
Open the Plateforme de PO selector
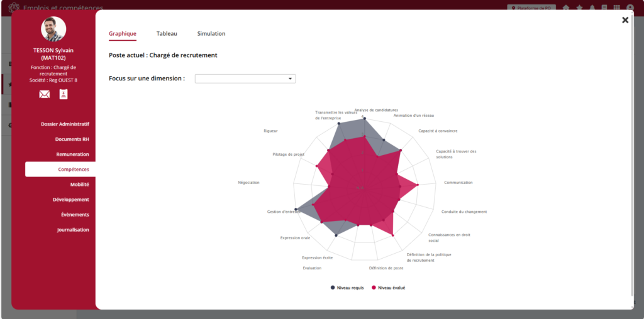pyautogui.click(x=531, y=8)
